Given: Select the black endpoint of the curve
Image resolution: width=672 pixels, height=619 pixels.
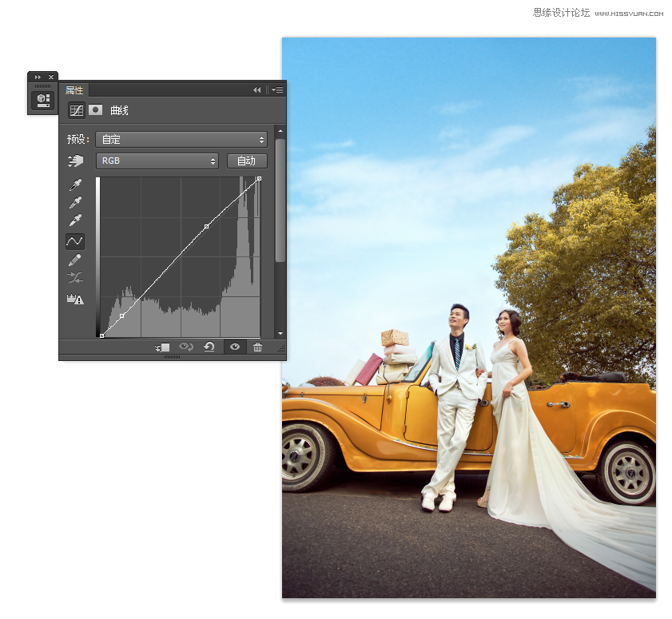Looking at the screenshot, I should [102, 335].
